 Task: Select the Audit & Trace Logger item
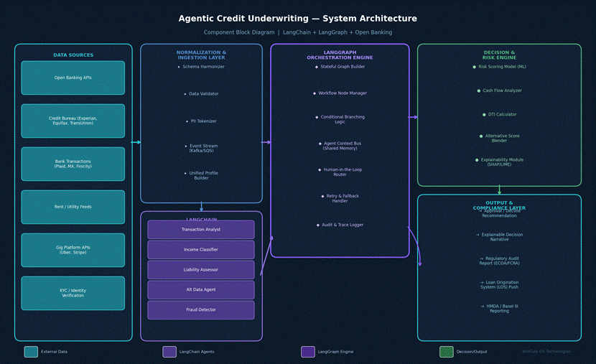(x=342, y=225)
